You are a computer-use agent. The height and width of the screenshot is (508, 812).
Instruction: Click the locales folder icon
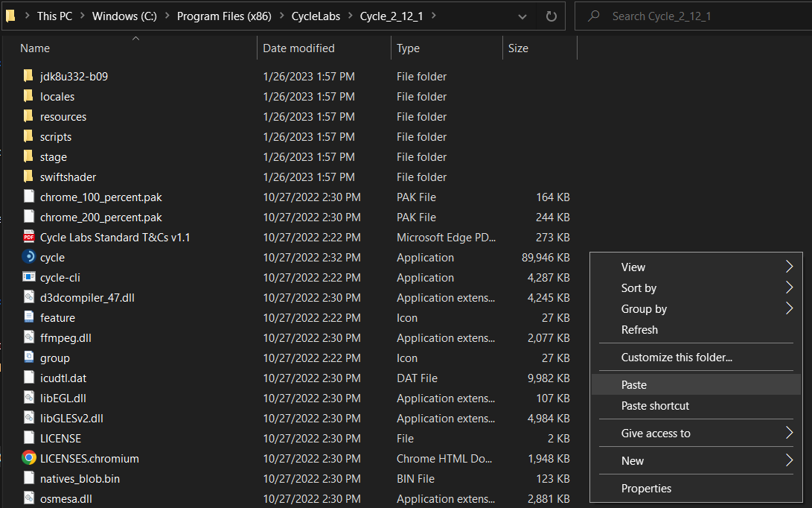click(x=28, y=96)
